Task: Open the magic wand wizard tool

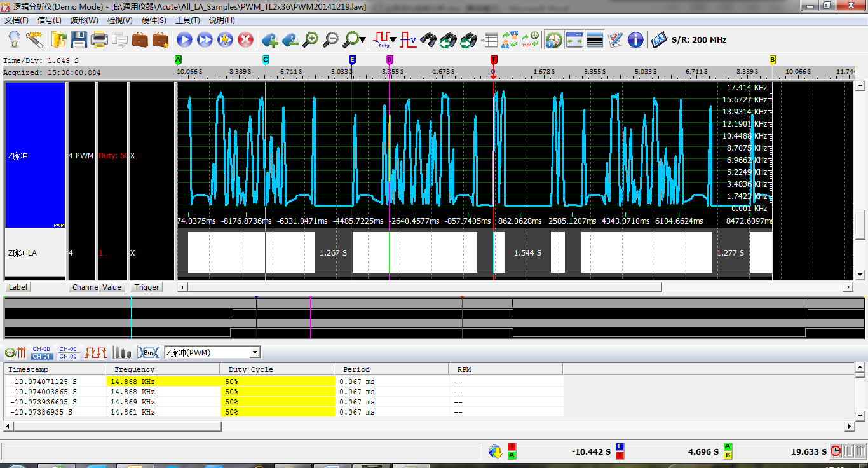Action: (34, 40)
